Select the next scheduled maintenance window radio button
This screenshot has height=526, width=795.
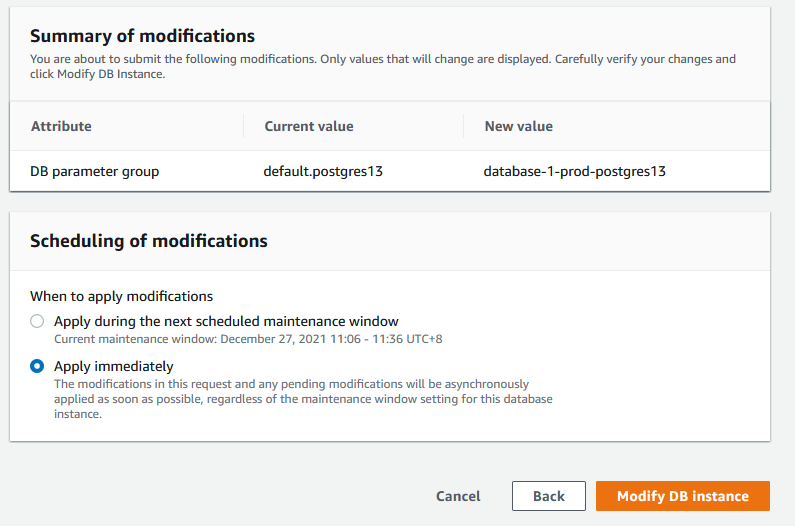tap(37, 321)
